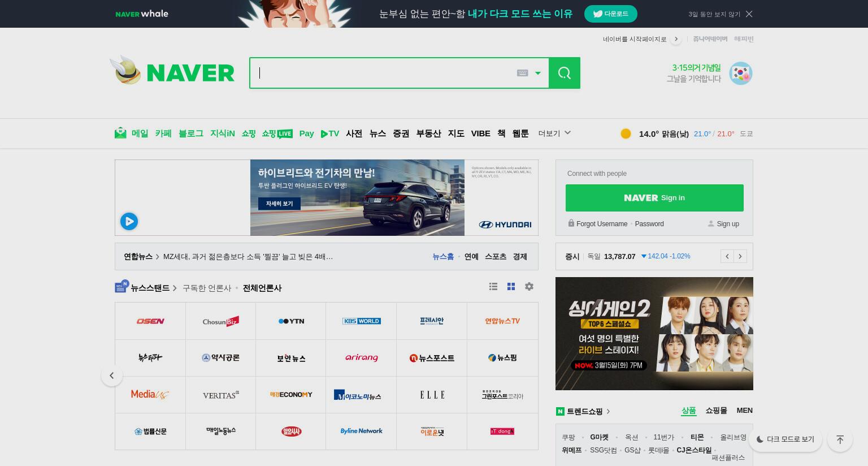Select the 쇼핑몰 tab in 트렌드쇼핑
This screenshot has width=868, height=466.
click(717, 411)
